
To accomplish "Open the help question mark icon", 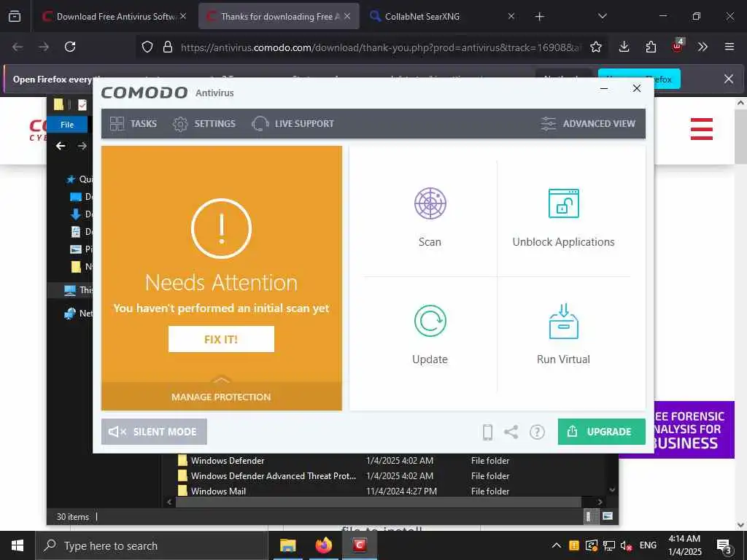I will [x=537, y=432].
